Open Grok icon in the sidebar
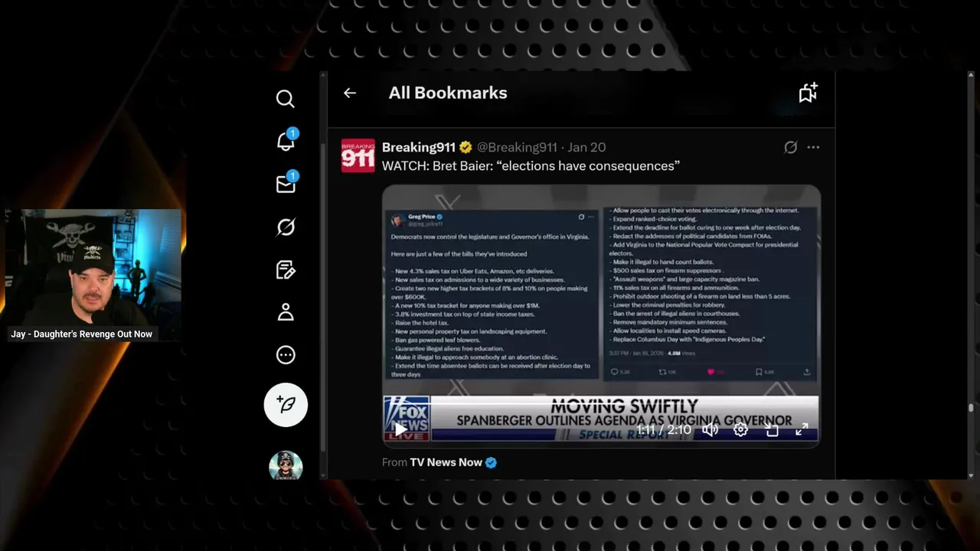 pyautogui.click(x=286, y=227)
